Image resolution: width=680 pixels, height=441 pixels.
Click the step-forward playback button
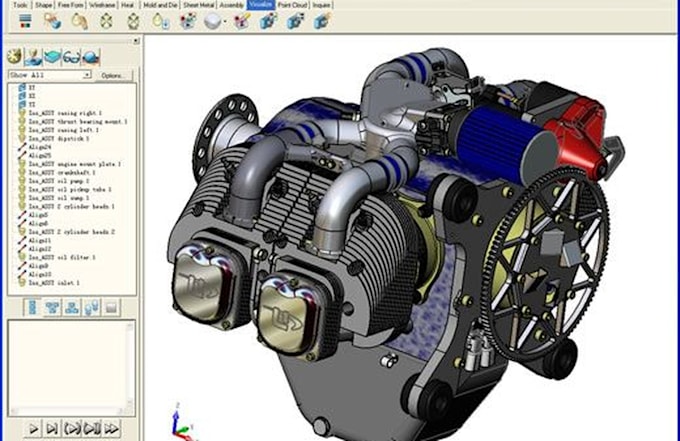click(x=52, y=429)
